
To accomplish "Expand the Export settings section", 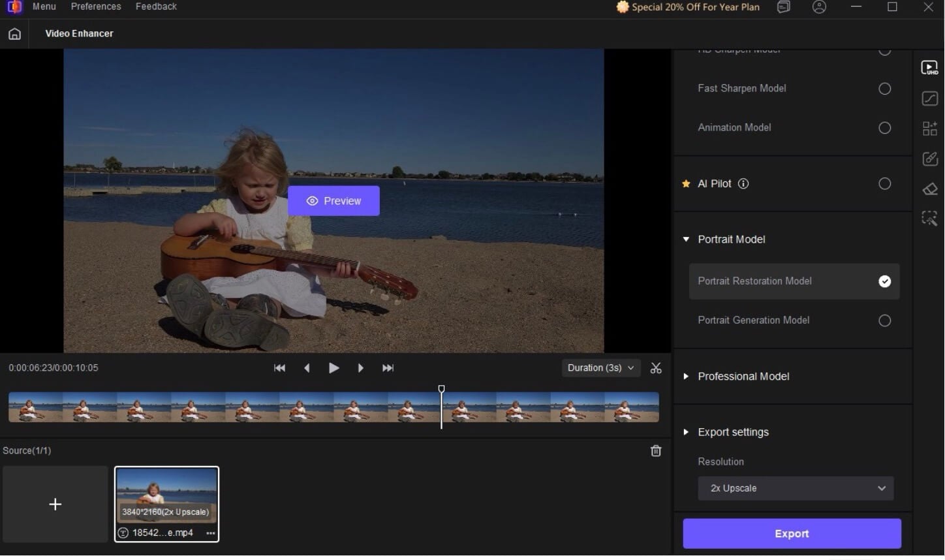I will pyautogui.click(x=686, y=432).
